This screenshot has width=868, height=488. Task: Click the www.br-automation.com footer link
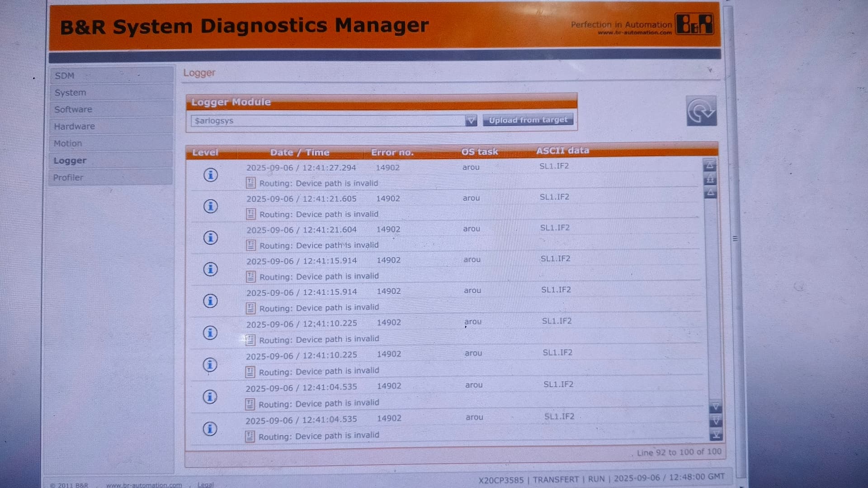point(144,485)
